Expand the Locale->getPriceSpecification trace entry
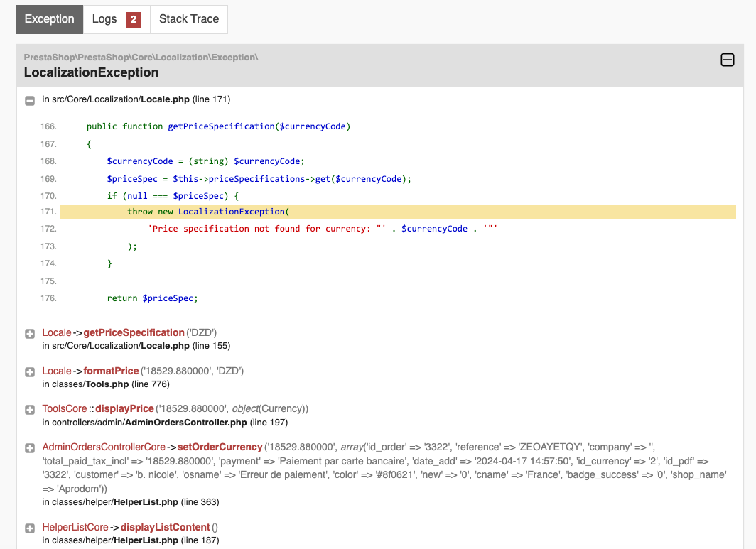The image size is (756, 549). [30, 334]
